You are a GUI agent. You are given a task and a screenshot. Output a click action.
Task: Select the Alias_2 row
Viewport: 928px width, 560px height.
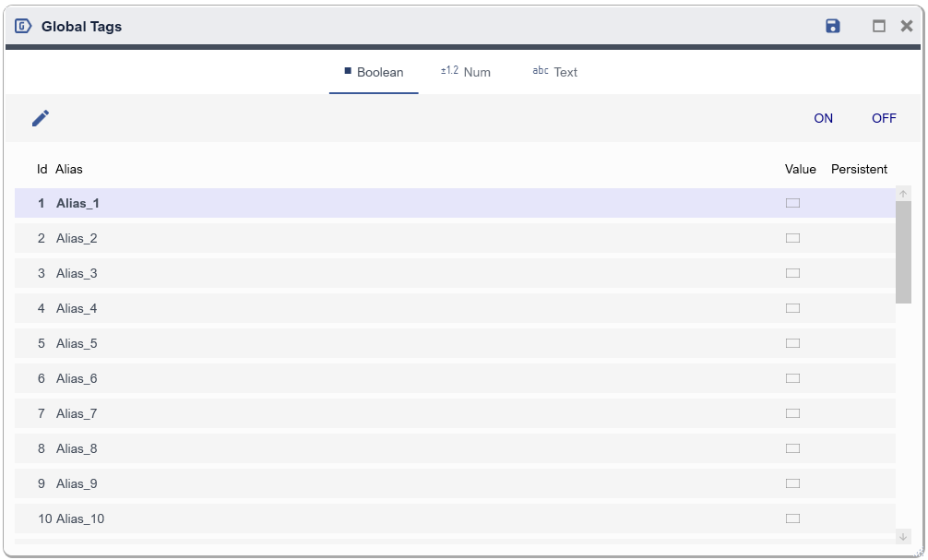point(369,238)
